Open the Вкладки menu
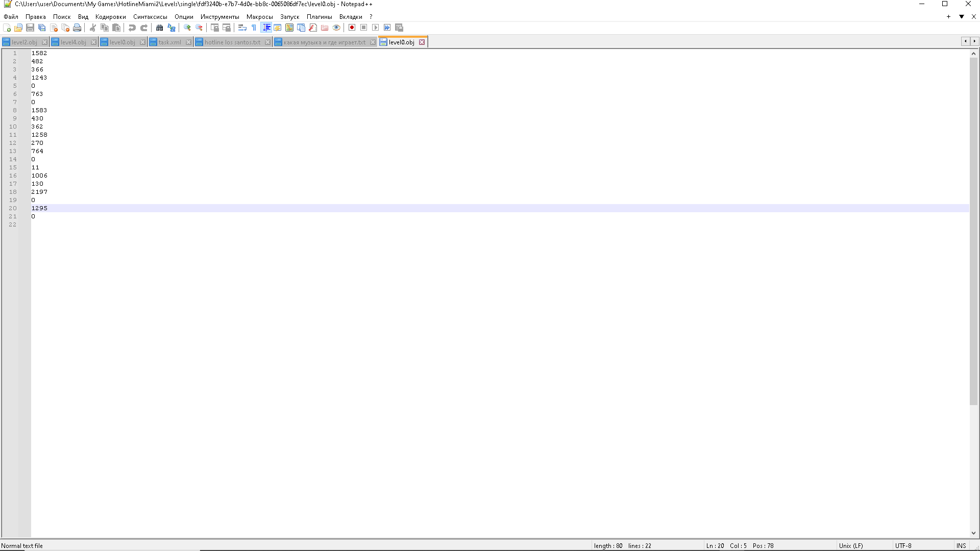The width and height of the screenshot is (980, 551). 351,17
